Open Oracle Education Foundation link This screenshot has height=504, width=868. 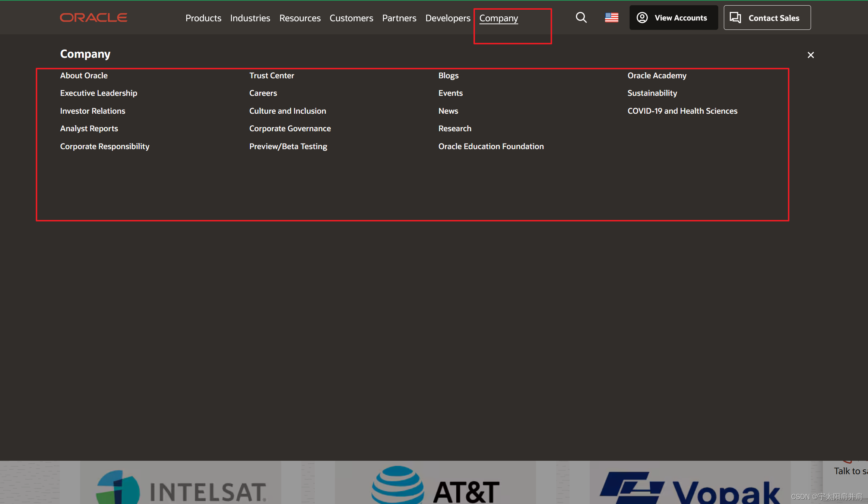[x=491, y=146]
